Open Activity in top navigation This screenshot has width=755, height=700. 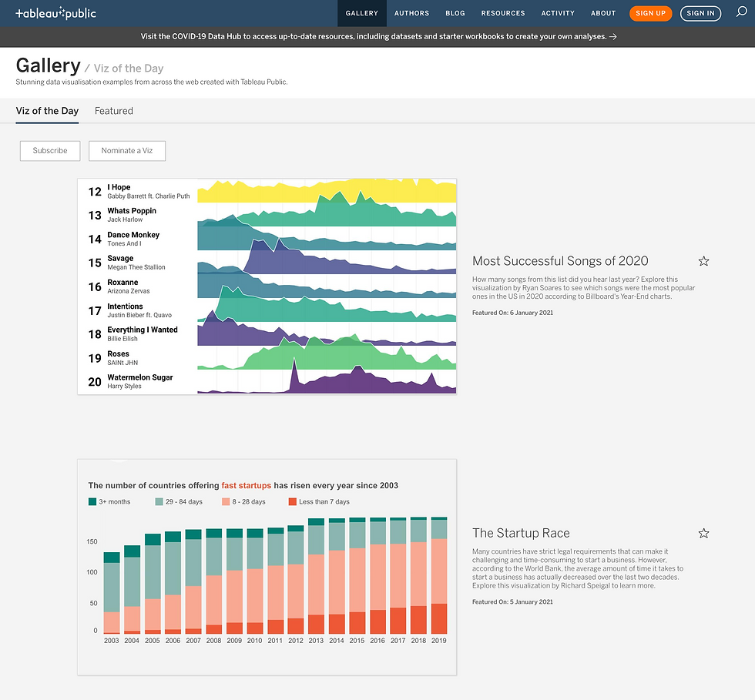[558, 13]
